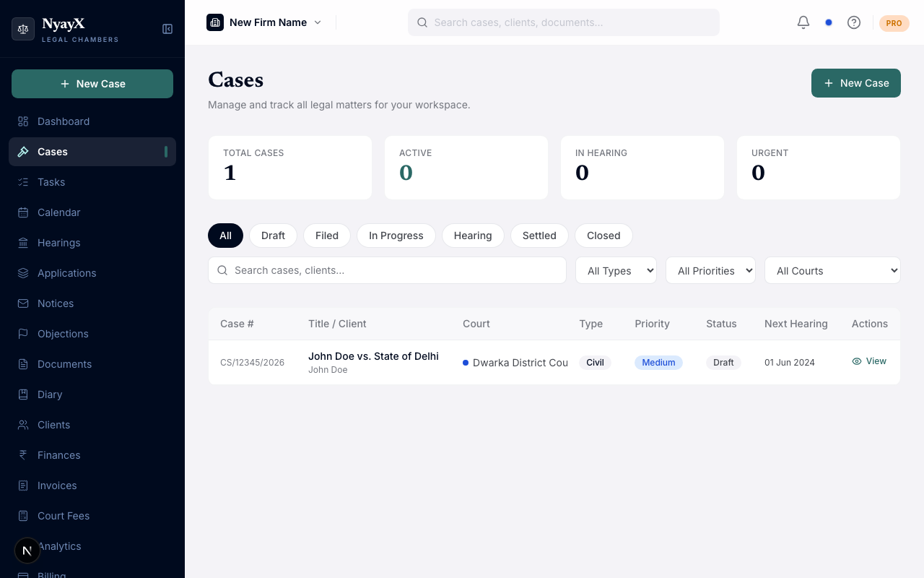Open the John Doe vs. State of Delhi case
Screen dimensions: 924x578
[x=373, y=356]
